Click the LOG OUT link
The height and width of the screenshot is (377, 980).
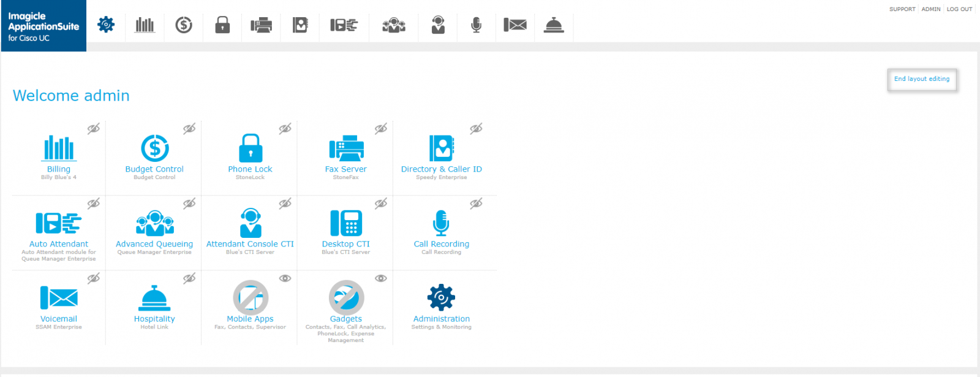tap(959, 9)
